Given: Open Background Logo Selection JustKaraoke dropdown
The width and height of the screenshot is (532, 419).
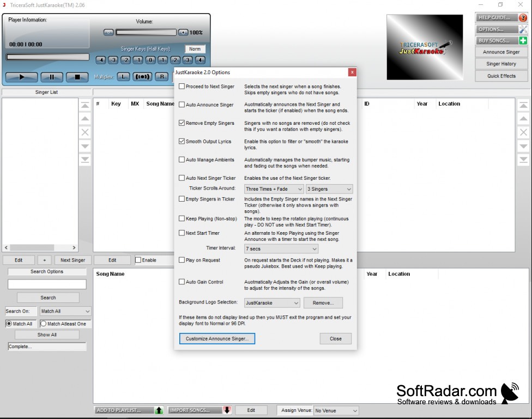Looking at the screenshot, I should click(272, 302).
